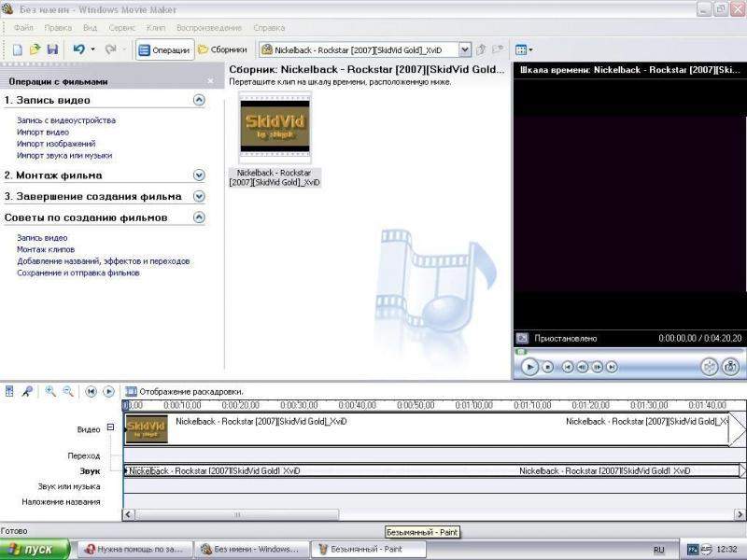Image resolution: width=747 pixels, height=560 pixels.
Task: Collapse the Видео track with minus box
Action: (x=110, y=427)
